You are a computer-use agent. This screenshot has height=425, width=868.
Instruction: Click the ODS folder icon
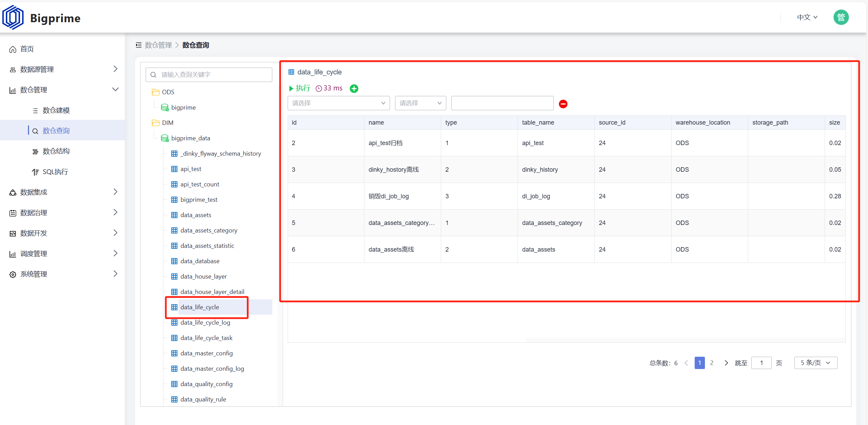pos(156,92)
